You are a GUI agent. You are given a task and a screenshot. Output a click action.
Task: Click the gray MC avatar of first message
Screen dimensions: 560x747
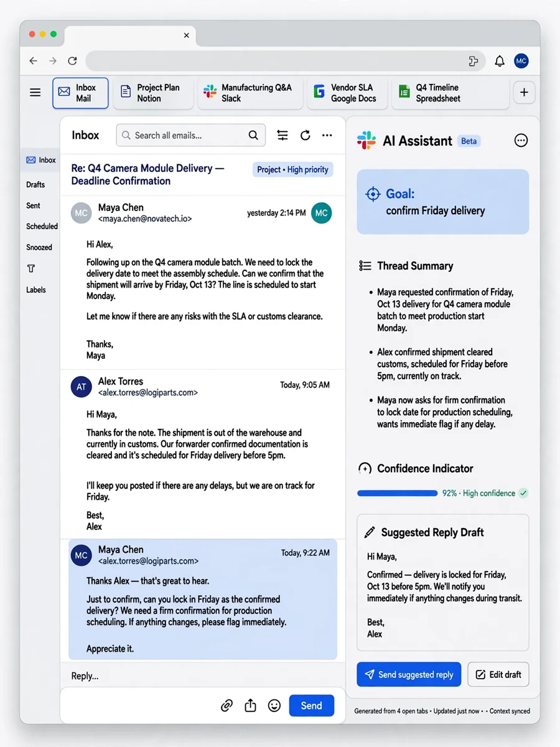tap(82, 213)
